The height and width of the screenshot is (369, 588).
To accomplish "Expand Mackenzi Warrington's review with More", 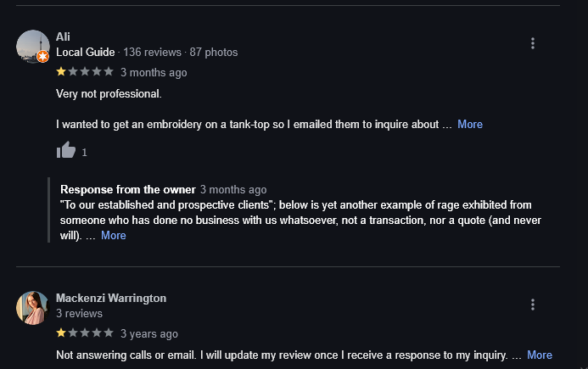I will point(540,355).
